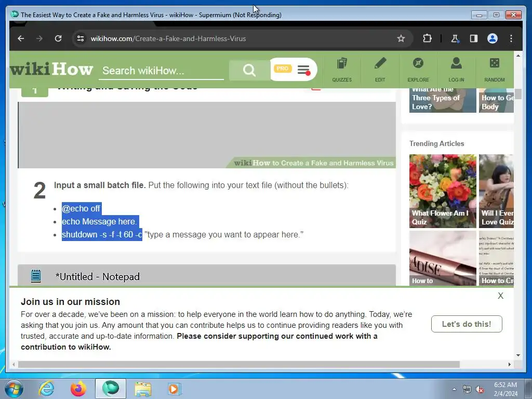532x399 pixels.
Task: Click the PRO badge
Action: click(283, 69)
